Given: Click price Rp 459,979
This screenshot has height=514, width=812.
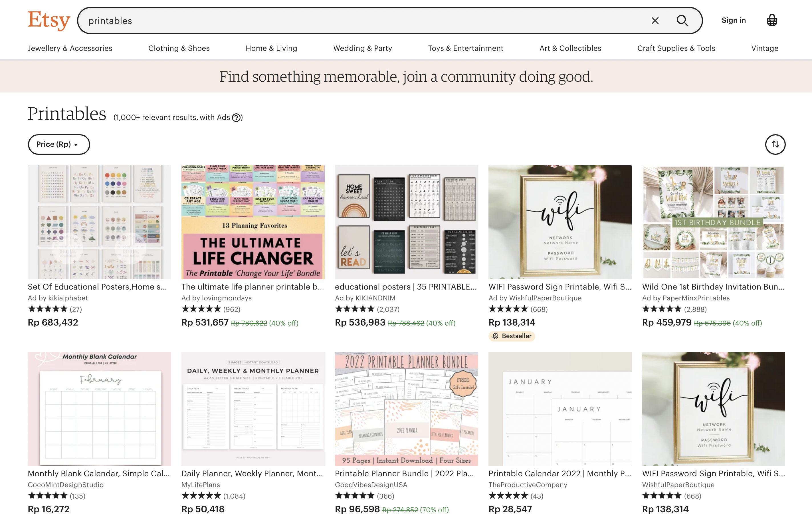Looking at the screenshot, I should tap(667, 322).
